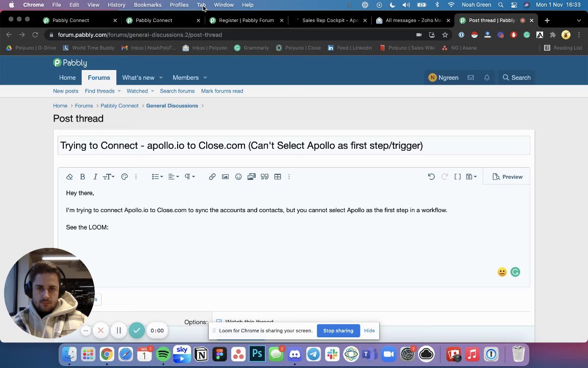588x368 pixels.
Task: Click the Preview button
Action: click(507, 177)
